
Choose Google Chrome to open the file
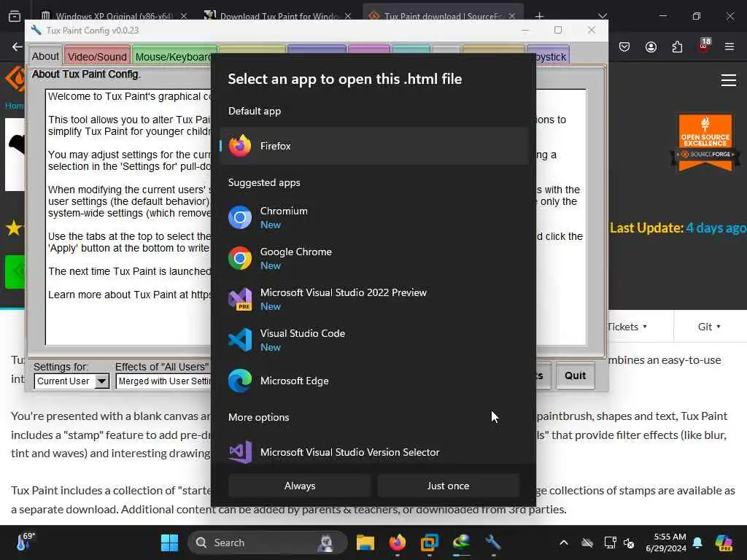(374, 259)
